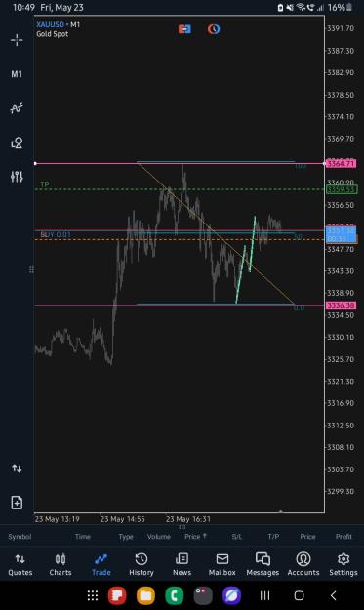364x610 pixels.
Task: Launch the purple internet browser app
Action: [232, 595]
